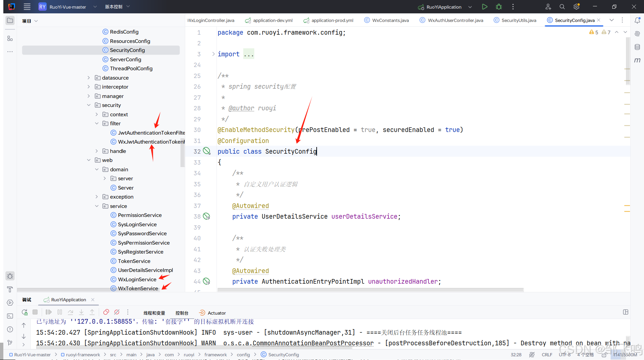
Task: Collapse the web folder
Action: click(89, 160)
